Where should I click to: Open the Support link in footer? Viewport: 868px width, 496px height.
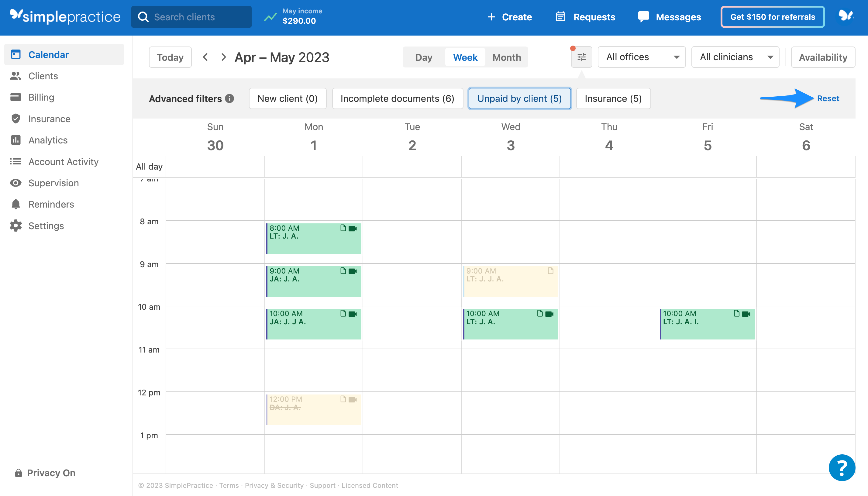pos(322,485)
